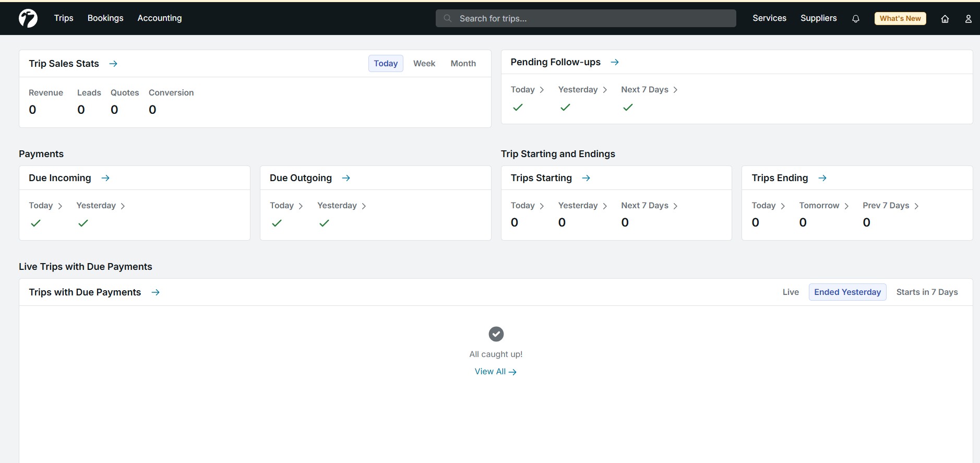Open the Suppliers menu item
980x463 pixels.
[819, 18]
